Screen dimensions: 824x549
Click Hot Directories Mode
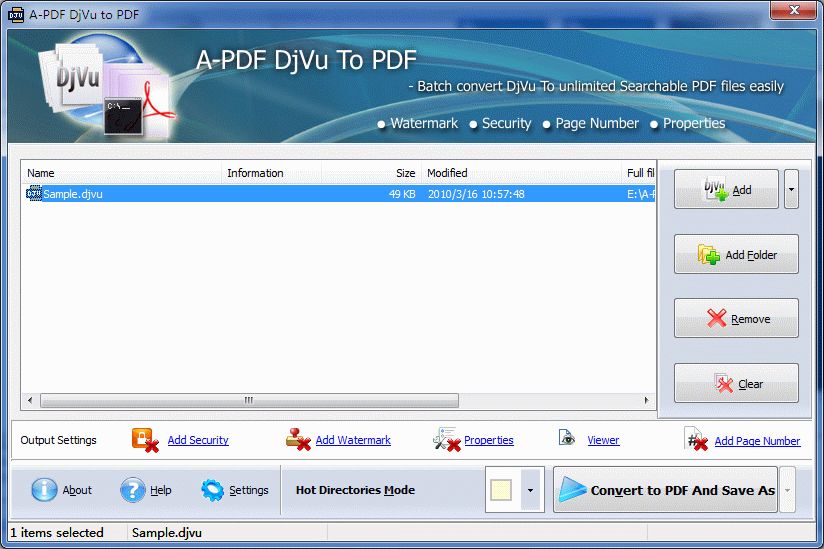[355, 490]
